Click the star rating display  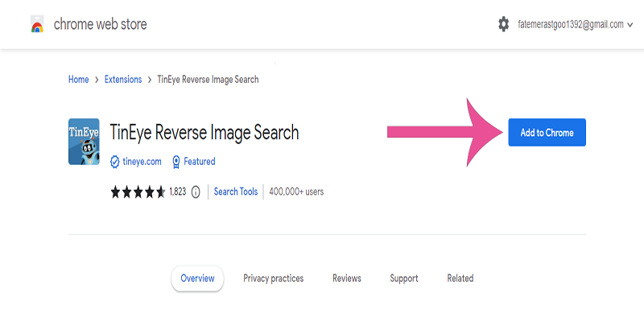[x=138, y=192]
